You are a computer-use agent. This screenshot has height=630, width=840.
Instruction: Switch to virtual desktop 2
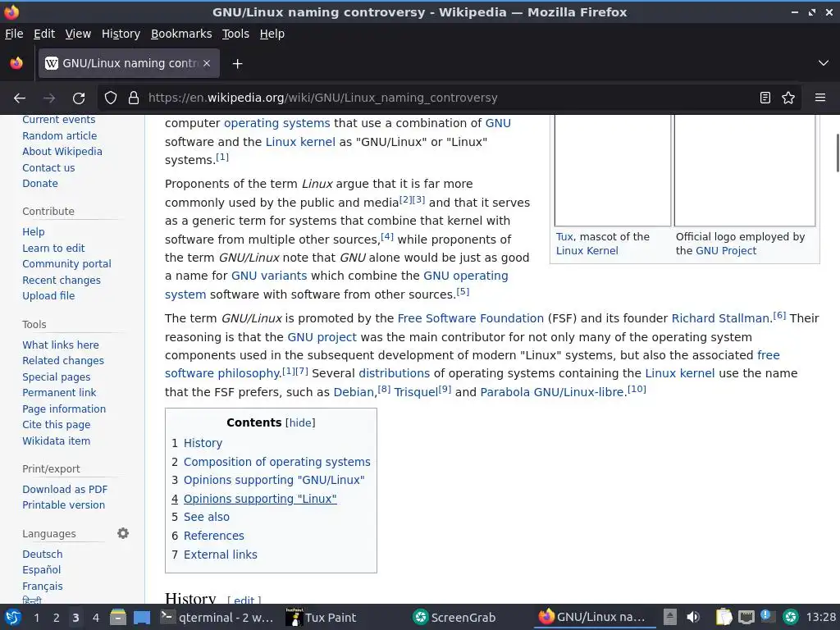click(57, 618)
